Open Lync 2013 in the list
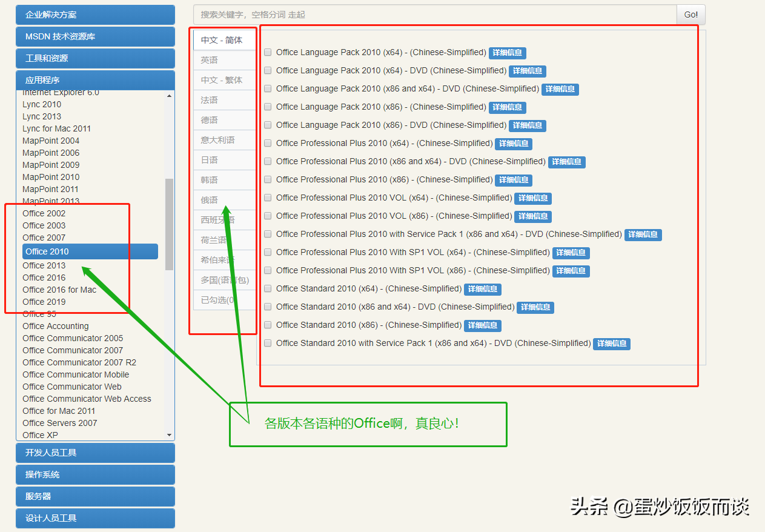765x532 pixels. [42, 116]
